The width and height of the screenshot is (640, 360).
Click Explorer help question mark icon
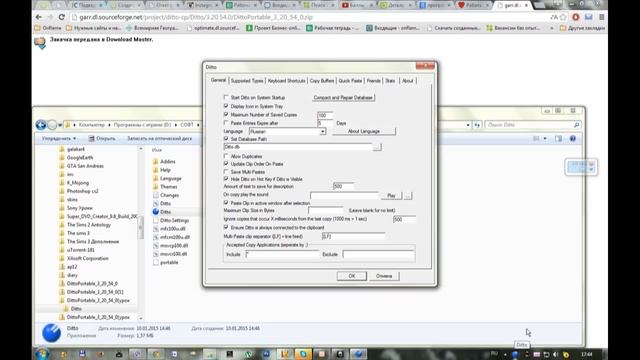coord(573,139)
